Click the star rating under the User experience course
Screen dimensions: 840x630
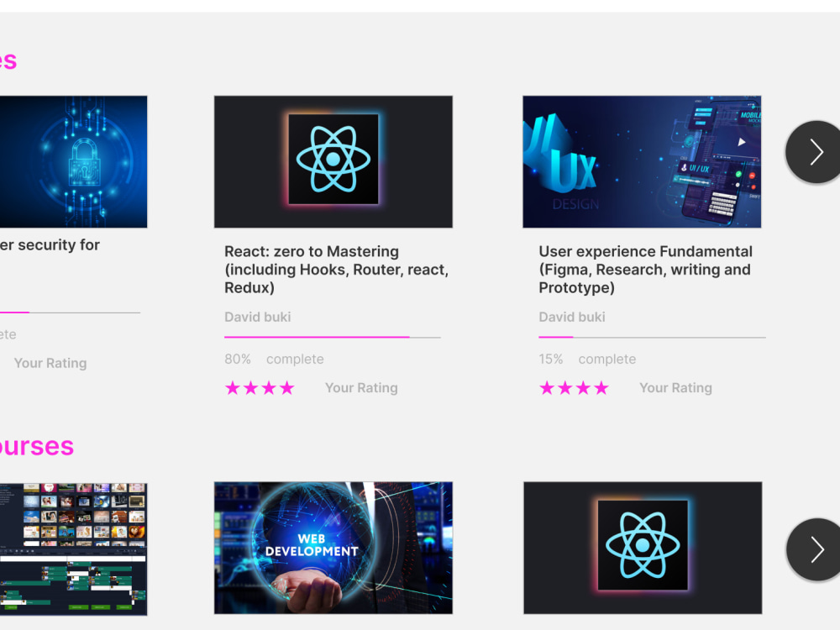[574, 388]
